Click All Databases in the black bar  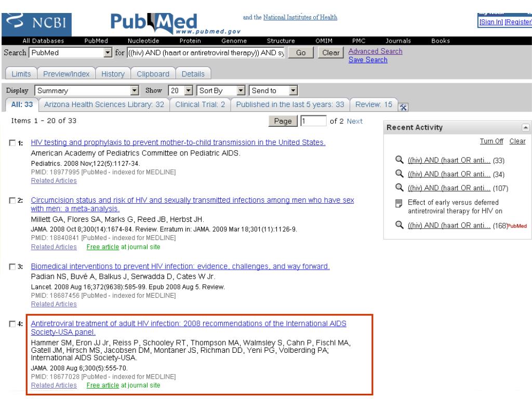pyautogui.click(x=43, y=41)
